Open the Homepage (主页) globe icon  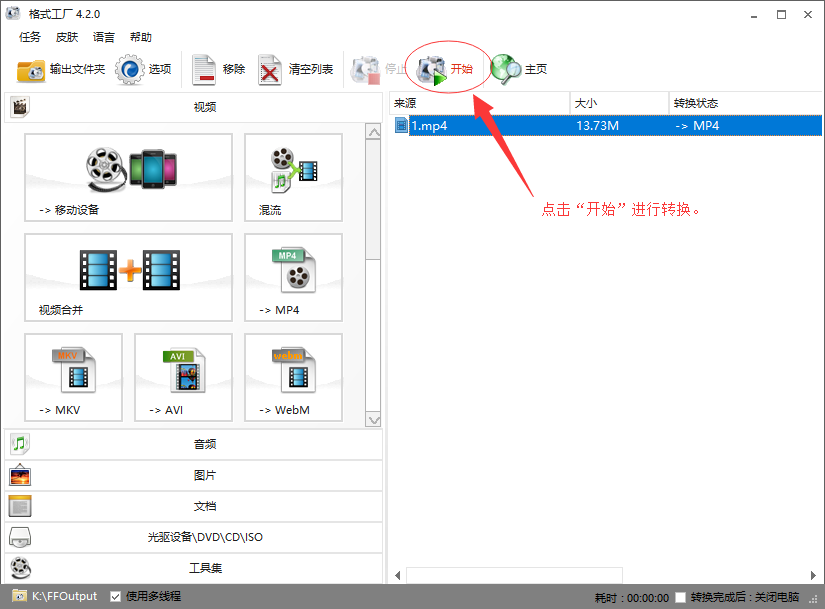(506, 70)
